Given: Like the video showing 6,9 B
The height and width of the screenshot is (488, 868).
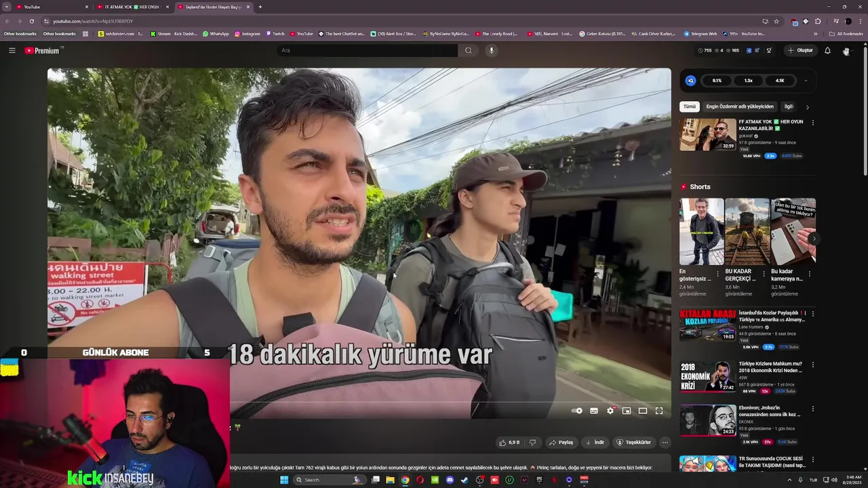Looking at the screenshot, I should pos(509,443).
